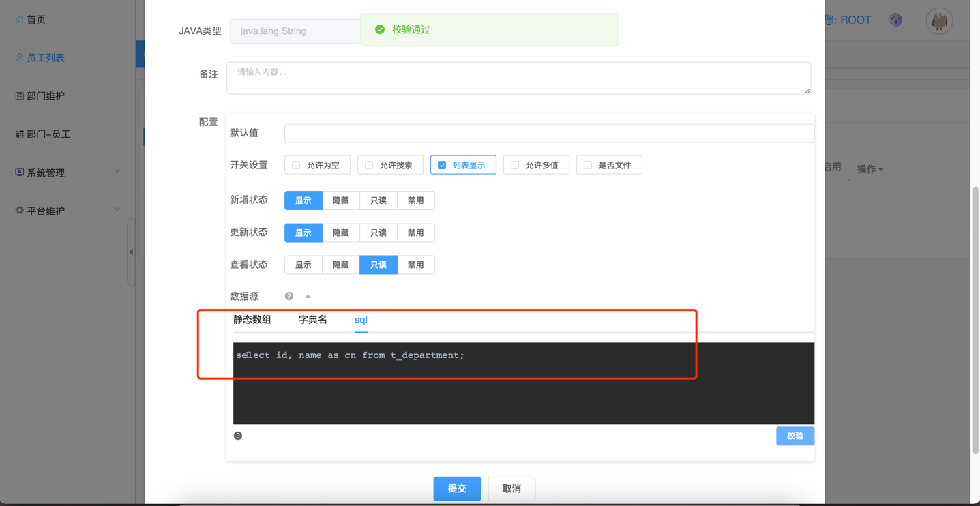Viewport: 980px width, 506px height.
Task: Click the 提交 button
Action: (457, 488)
